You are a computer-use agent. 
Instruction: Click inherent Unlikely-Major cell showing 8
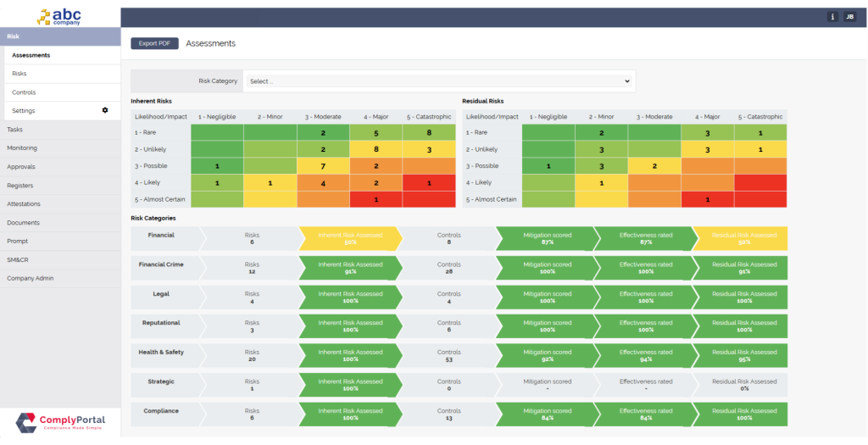(x=376, y=149)
